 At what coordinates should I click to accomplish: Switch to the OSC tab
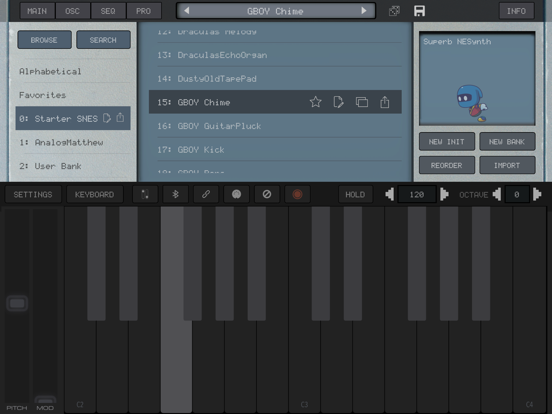tap(73, 11)
